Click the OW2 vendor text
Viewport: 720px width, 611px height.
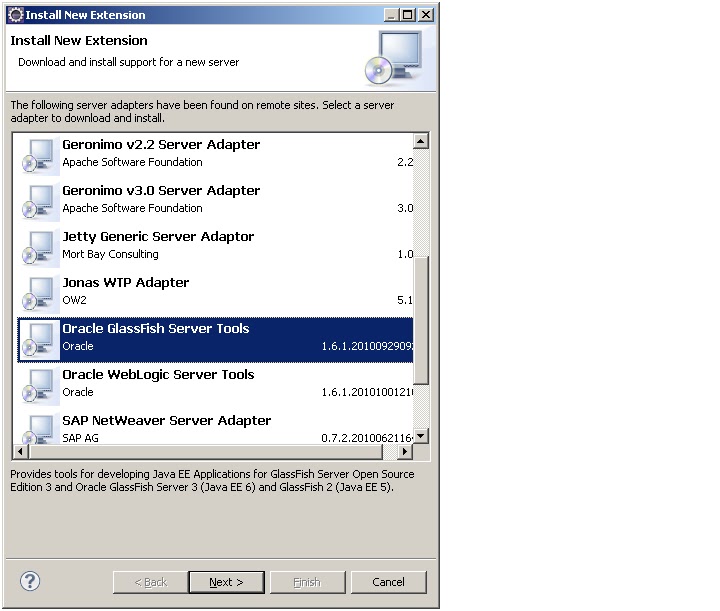pos(74,300)
